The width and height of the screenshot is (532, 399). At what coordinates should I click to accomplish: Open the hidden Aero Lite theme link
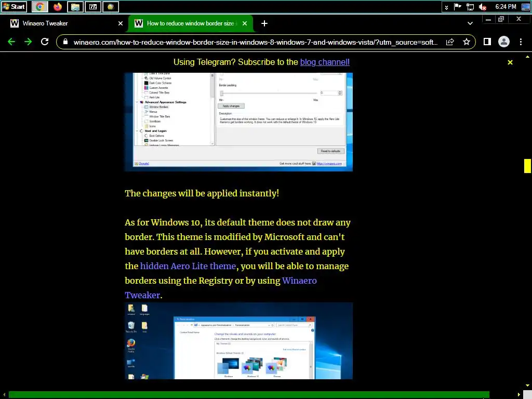[x=188, y=266]
